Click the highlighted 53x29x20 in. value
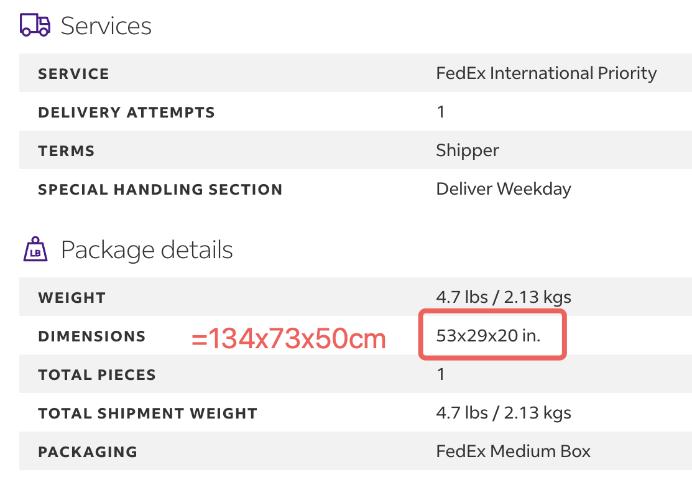Screen dimensions: 692x500 488,336
